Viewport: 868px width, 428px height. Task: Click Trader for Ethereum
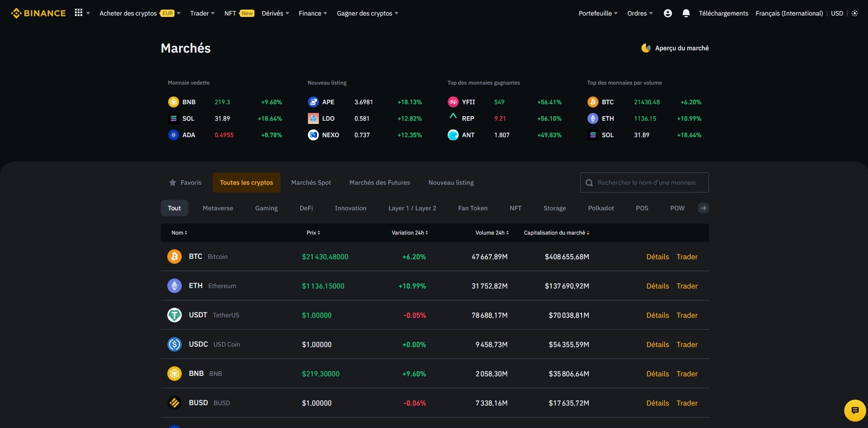687,286
